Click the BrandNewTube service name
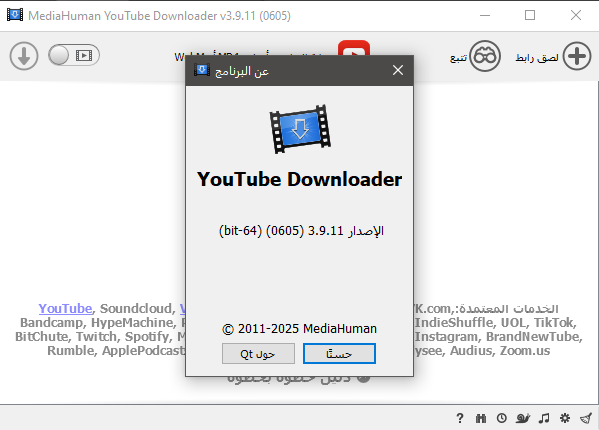 click(533, 336)
